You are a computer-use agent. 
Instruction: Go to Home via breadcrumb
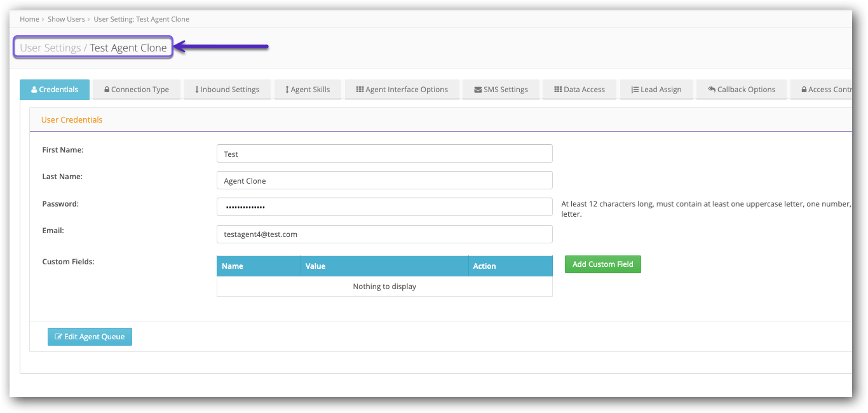point(29,19)
